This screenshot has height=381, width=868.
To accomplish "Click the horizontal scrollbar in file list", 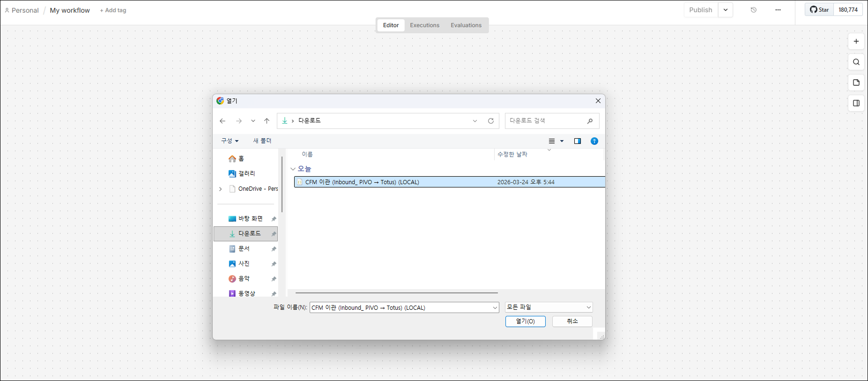I will [x=396, y=293].
